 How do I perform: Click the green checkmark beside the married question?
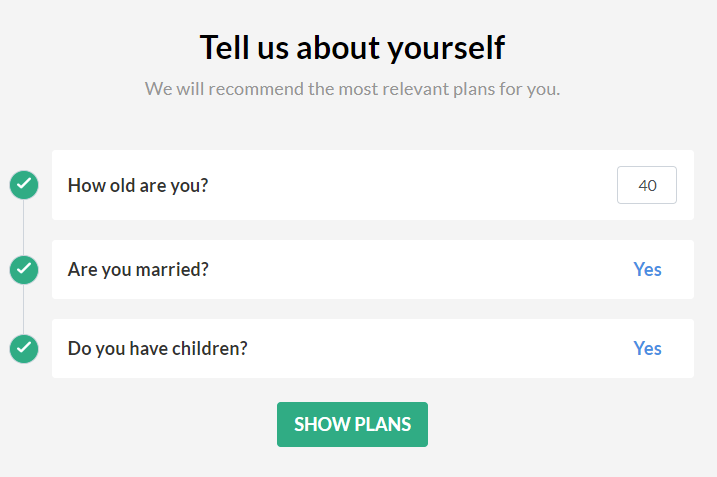tap(24, 269)
